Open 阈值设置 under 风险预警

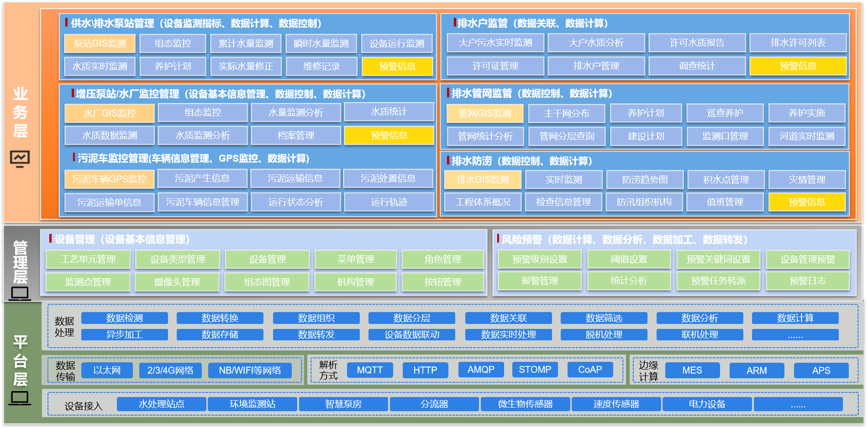(x=629, y=259)
